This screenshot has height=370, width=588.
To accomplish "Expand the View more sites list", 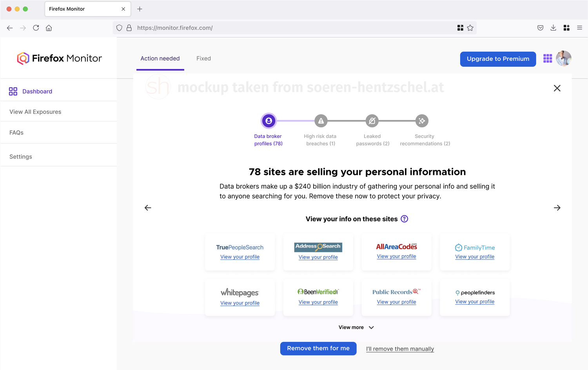I will point(356,327).
